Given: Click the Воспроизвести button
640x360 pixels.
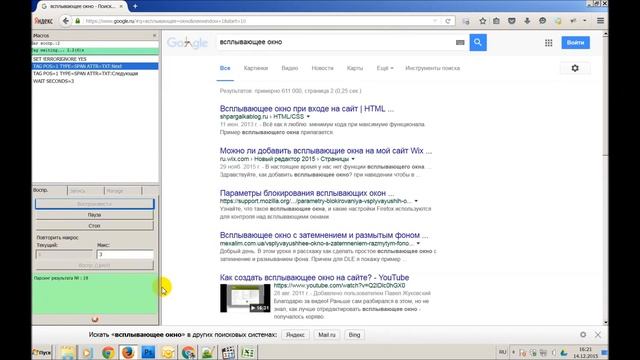Looking at the screenshot, I should click(x=94, y=204).
